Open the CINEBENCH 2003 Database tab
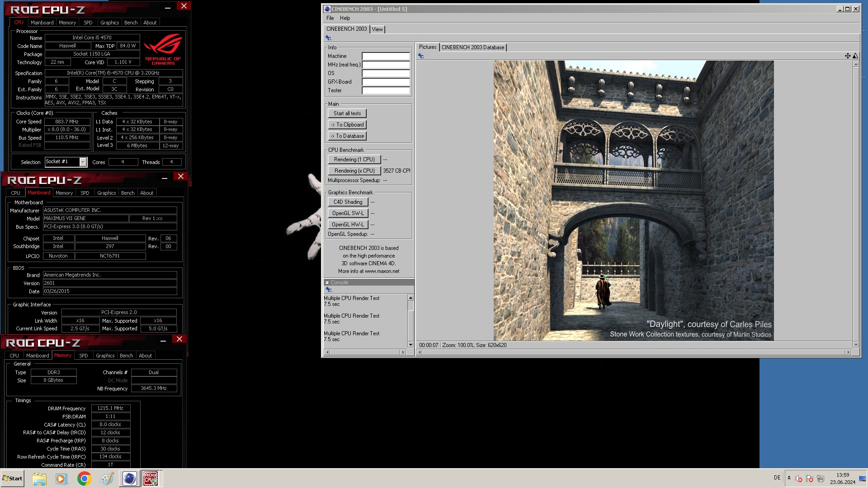Screen dimensions: 868x488 click(x=473, y=47)
